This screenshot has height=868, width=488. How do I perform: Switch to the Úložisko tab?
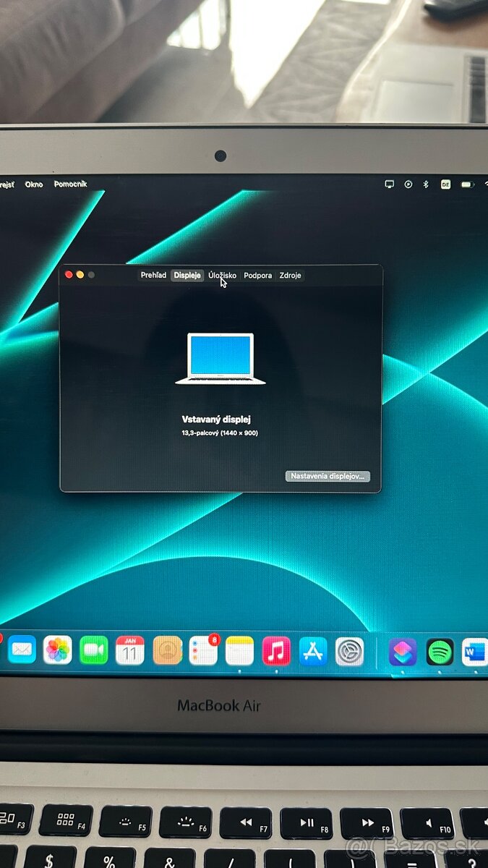point(222,275)
